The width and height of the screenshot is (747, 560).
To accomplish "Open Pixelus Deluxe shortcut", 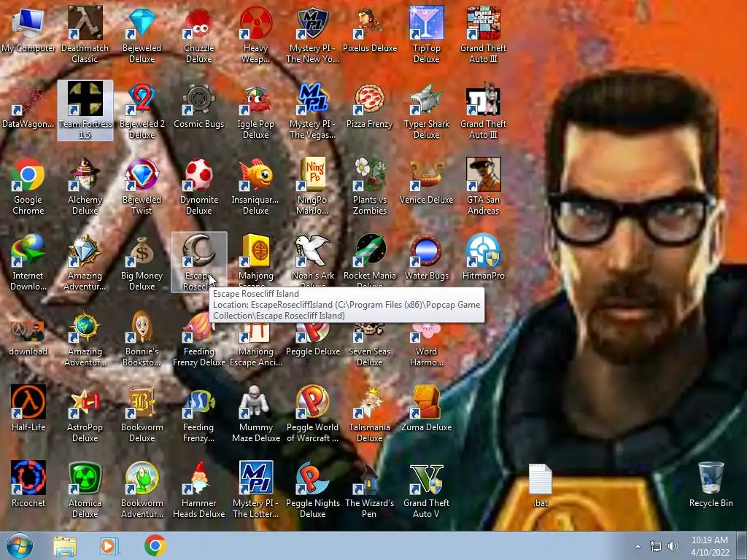I will click(370, 29).
